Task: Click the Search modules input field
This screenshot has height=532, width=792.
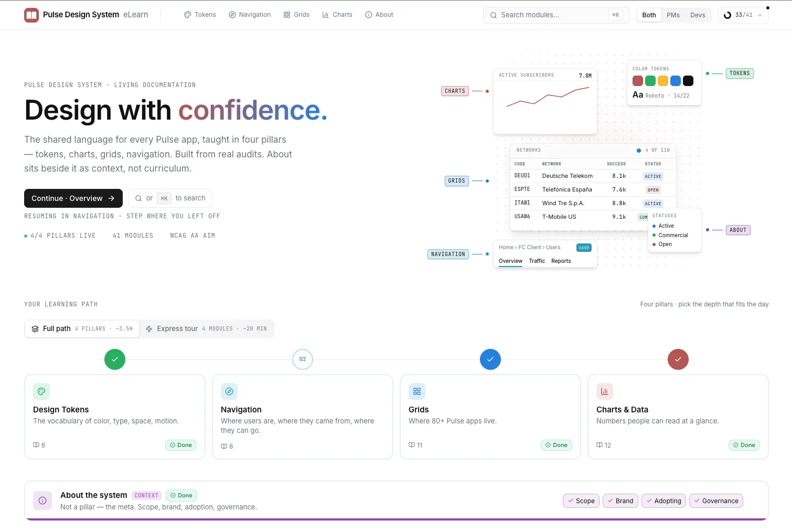Action: point(556,15)
